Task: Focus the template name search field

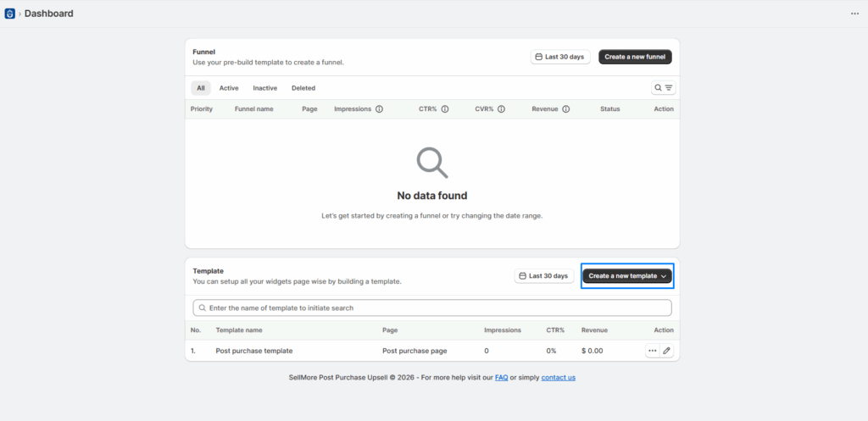Action: [x=432, y=308]
